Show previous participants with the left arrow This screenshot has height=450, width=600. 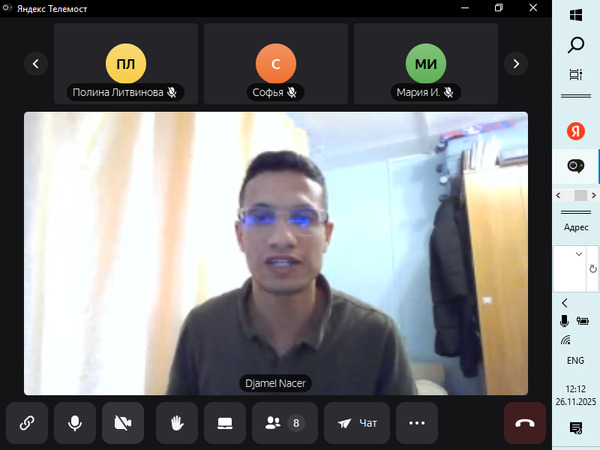tap(36, 63)
